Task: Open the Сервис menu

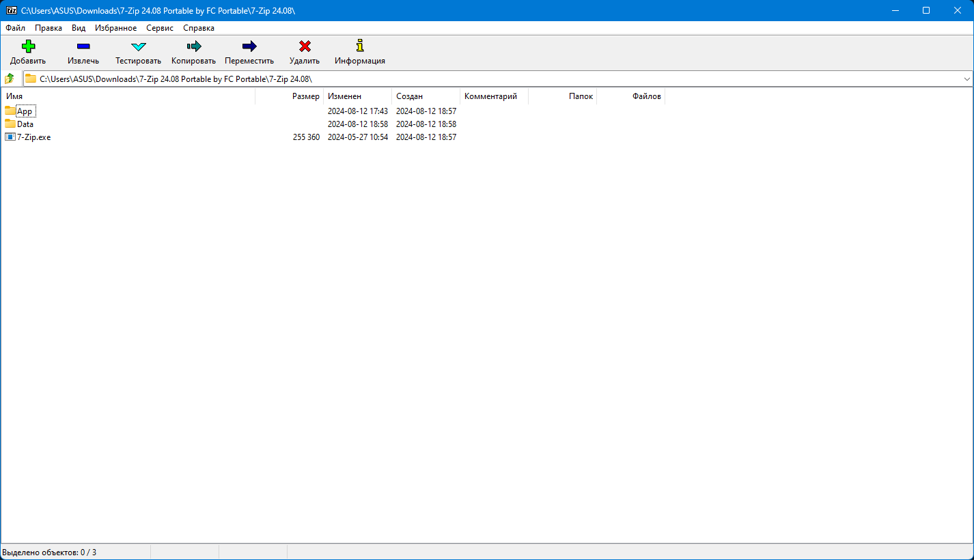Action: click(160, 28)
